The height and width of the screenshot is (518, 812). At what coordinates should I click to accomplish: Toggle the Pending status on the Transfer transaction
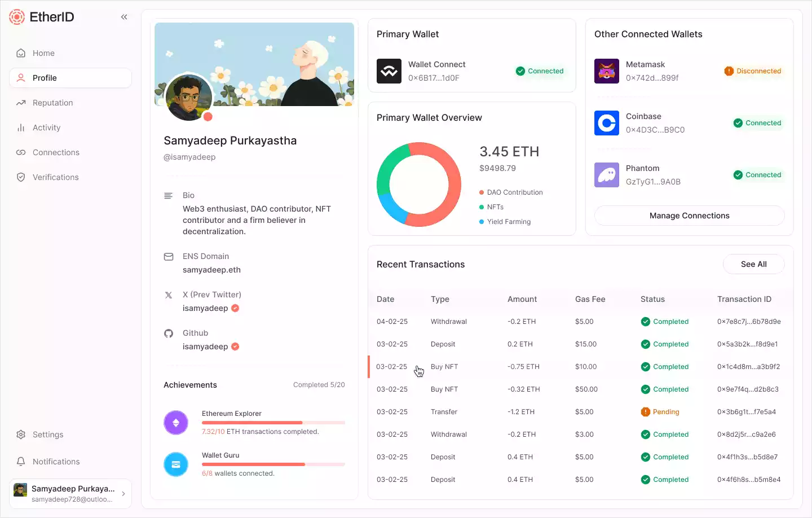coord(660,411)
